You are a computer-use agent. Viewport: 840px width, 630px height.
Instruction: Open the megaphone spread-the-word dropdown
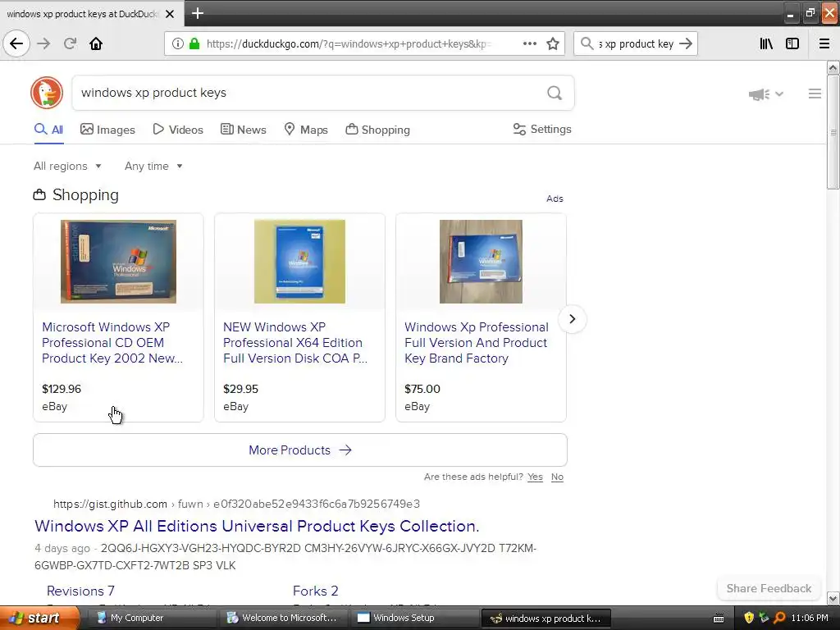[x=766, y=94]
